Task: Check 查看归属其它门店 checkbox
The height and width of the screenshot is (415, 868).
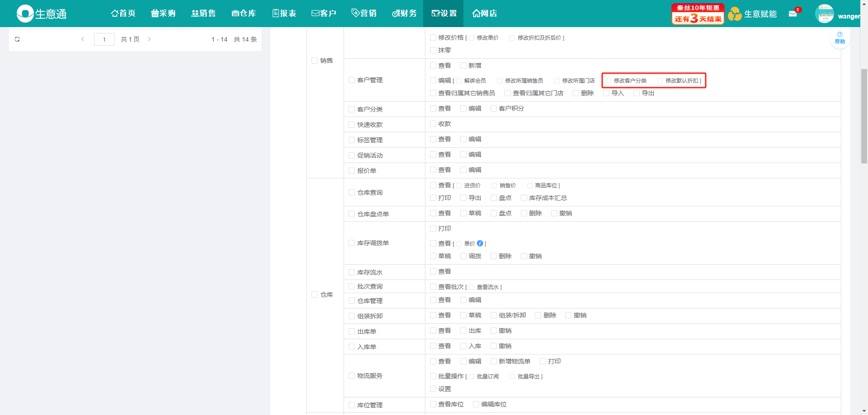Action: pyautogui.click(x=508, y=93)
